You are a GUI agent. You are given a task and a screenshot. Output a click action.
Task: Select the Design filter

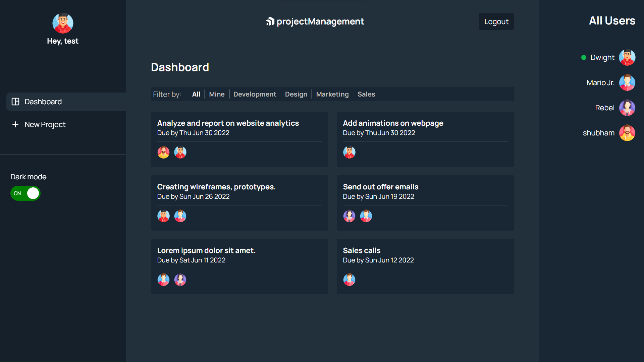(x=296, y=94)
